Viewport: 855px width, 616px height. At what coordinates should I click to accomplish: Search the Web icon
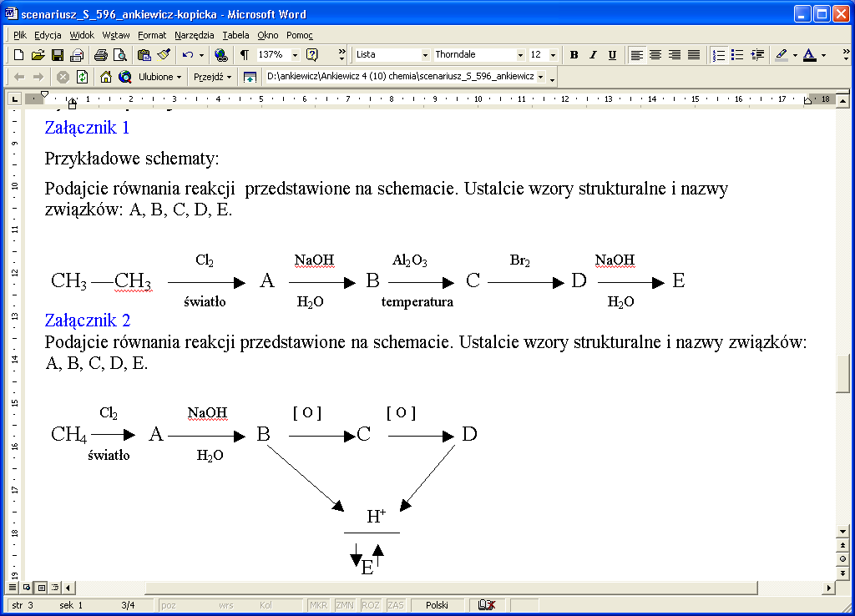125,77
